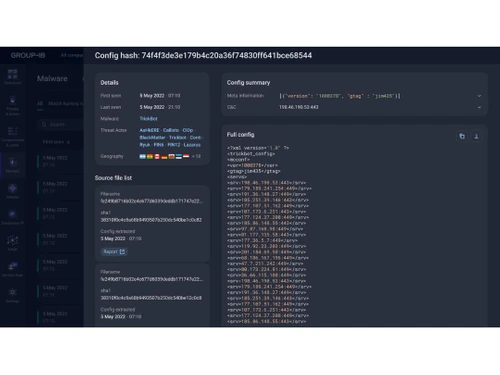Click the <trickbot_config> line
This screenshot has height=375, width=500.
click(251, 154)
